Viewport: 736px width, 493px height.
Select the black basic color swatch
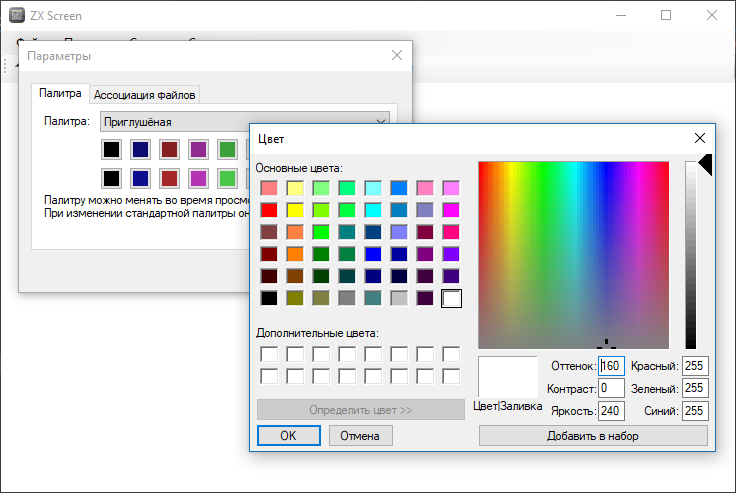tap(269, 298)
